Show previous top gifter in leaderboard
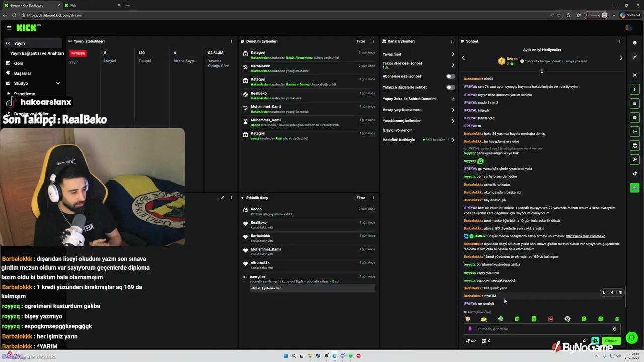644x362 pixels. (x=463, y=58)
